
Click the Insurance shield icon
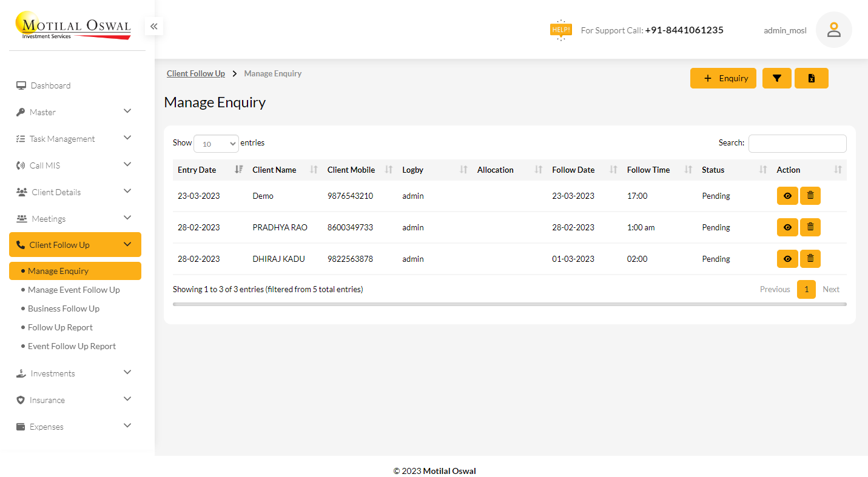[x=21, y=400]
